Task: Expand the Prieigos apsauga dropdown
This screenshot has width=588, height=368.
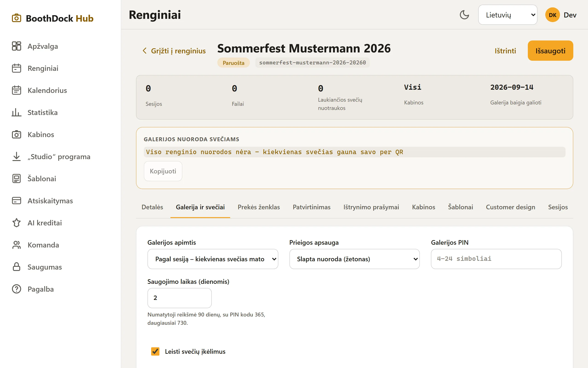Action: pyautogui.click(x=354, y=259)
